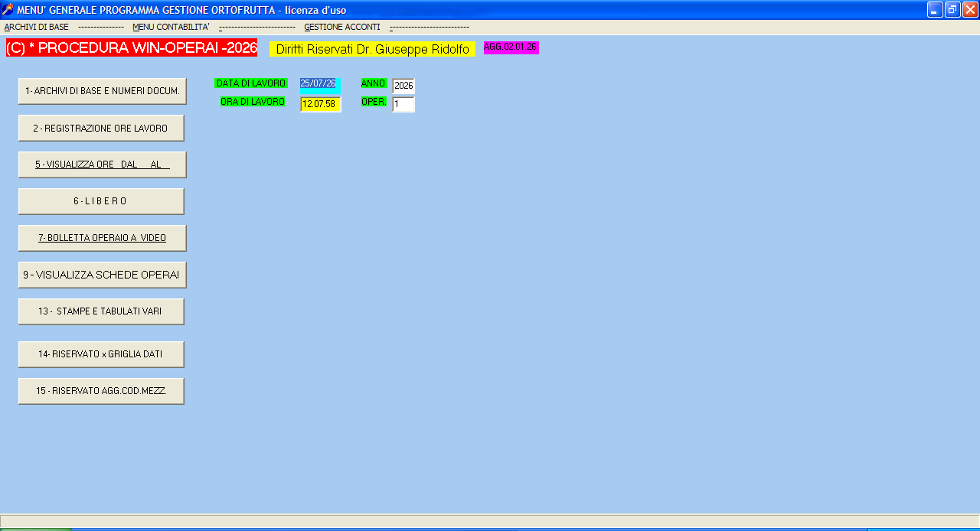Show 9 - VISUALIZZA SCHEDE OPERAI

click(x=103, y=275)
